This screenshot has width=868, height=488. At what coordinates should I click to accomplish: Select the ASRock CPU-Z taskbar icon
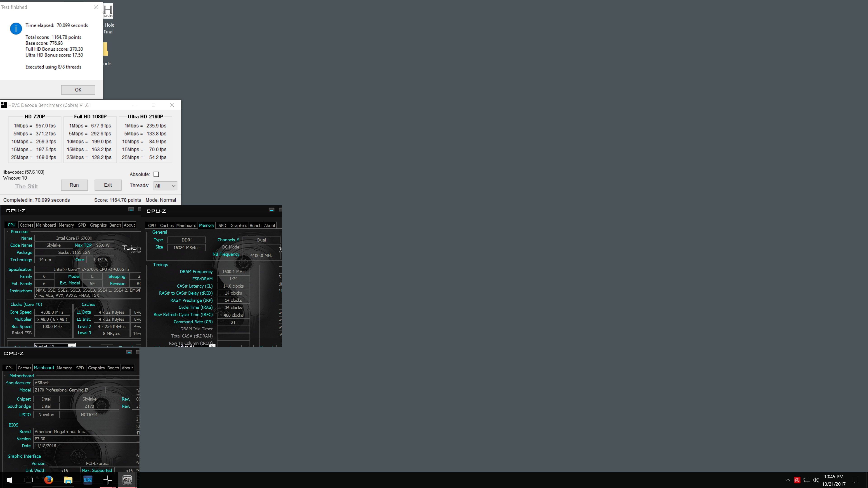pyautogui.click(x=127, y=480)
